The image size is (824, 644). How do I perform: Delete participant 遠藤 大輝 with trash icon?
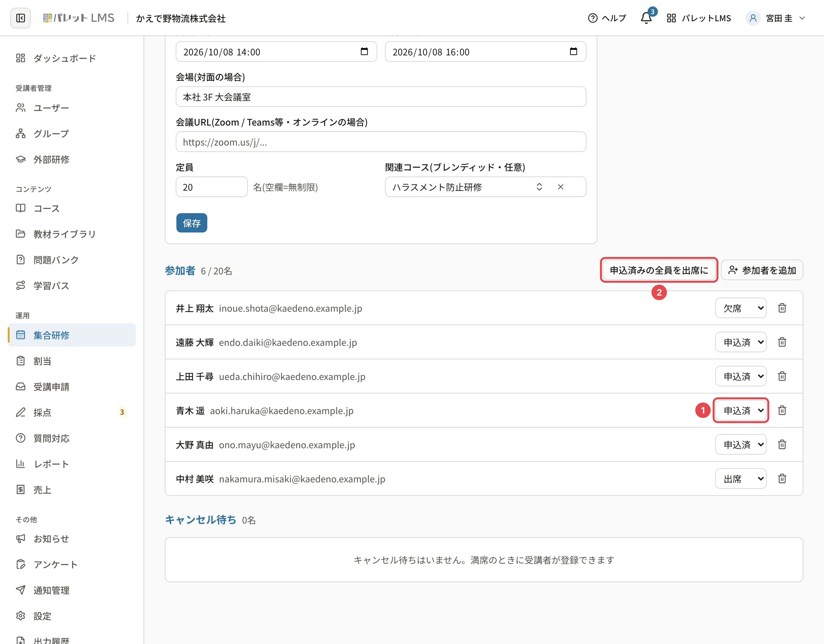[x=782, y=342]
